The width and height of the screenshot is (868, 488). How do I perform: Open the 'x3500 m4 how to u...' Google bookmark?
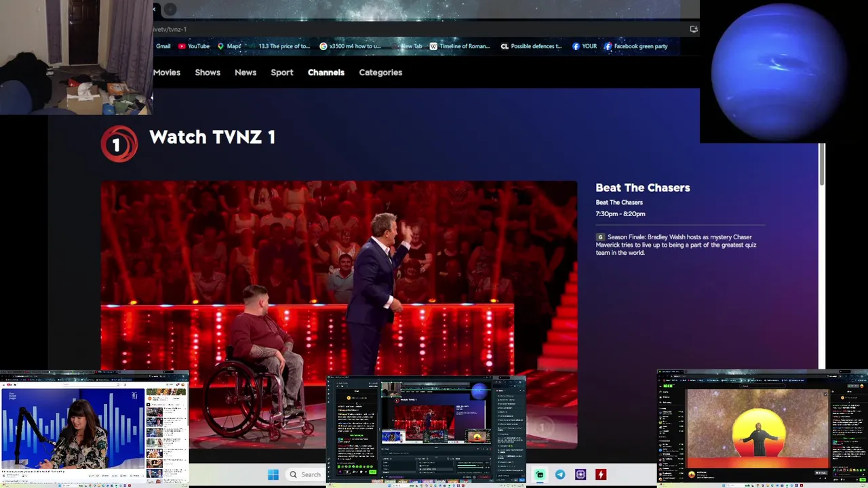coord(351,46)
